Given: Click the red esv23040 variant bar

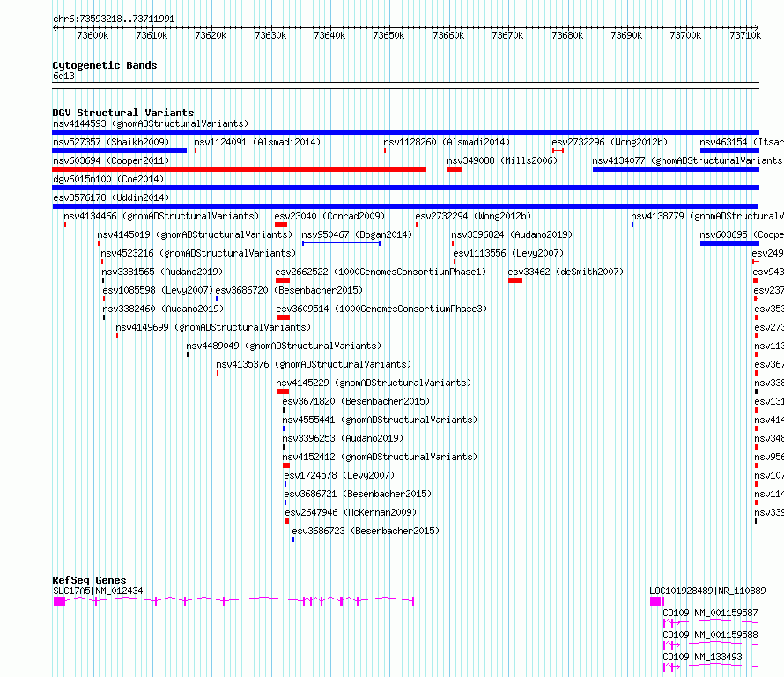Looking at the screenshot, I should 281,225.
